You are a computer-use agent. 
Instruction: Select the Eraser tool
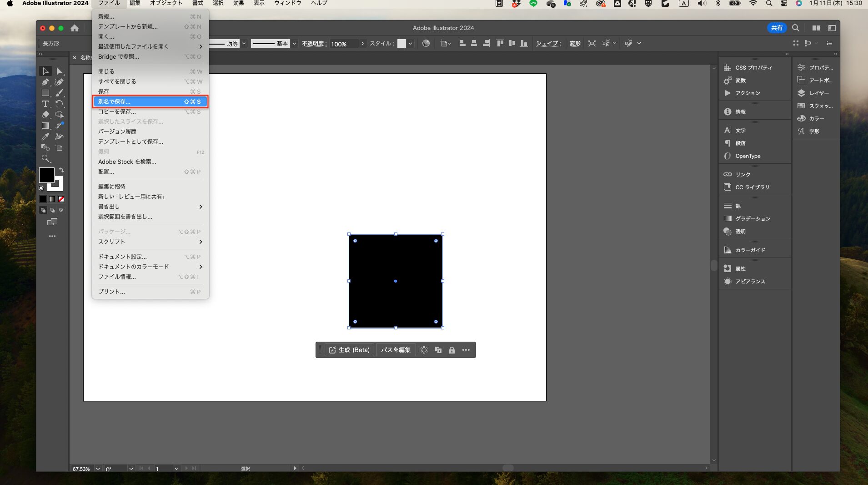pos(45,115)
